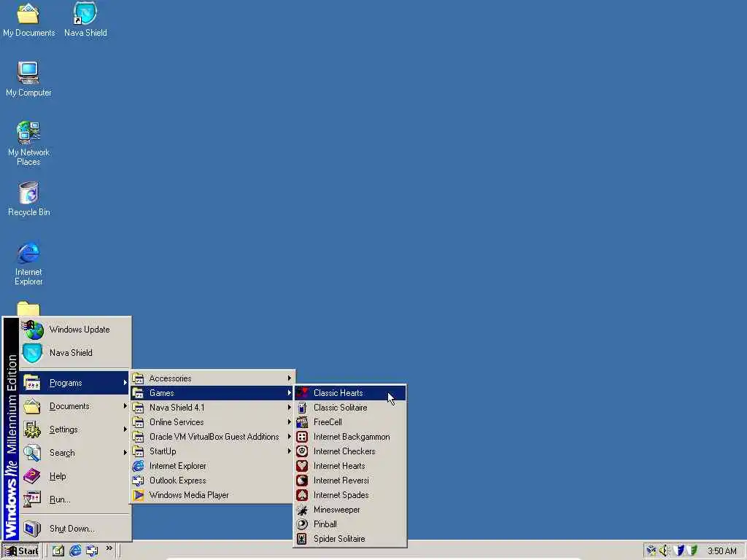Click the green shield tray icon
Screen dimensions: 747x560
(x=692, y=551)
